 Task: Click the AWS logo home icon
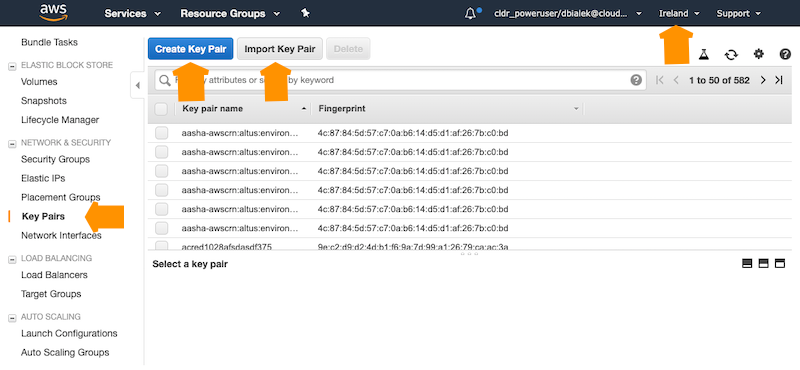click(x=54, y=13)
